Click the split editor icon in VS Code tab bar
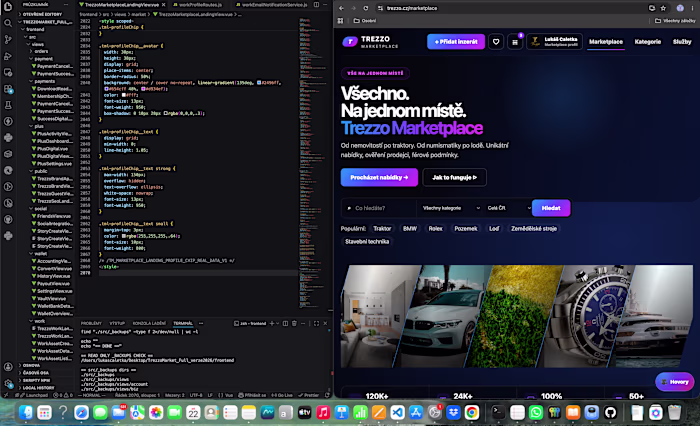 tap(316, 4)
